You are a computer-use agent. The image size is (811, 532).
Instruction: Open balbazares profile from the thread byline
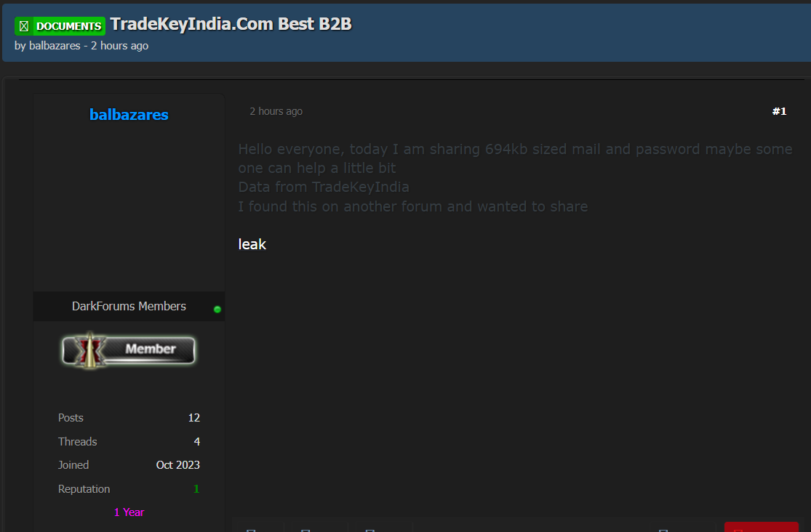click(x=55, y=46)
